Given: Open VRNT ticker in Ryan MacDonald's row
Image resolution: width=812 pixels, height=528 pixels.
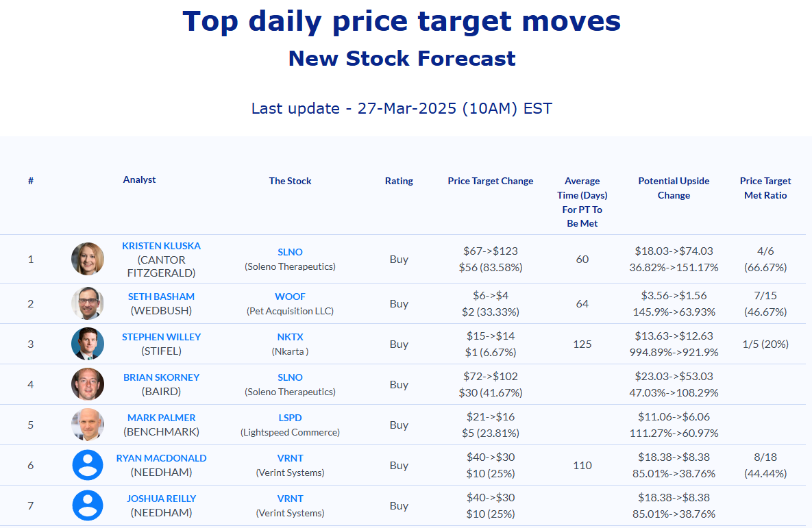Looking at the screenshot, I should [x=290, y=458].
